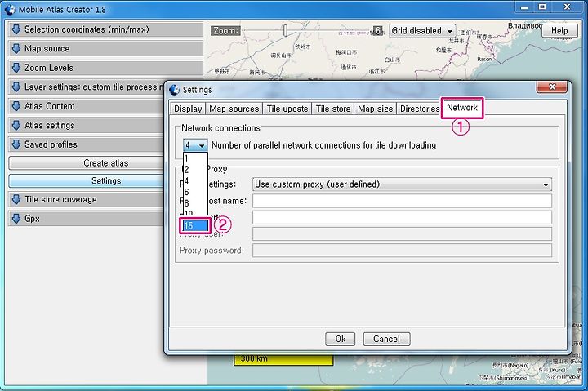
Task: Move the map Zoom slider handle
Action: (x=285, y=30)
